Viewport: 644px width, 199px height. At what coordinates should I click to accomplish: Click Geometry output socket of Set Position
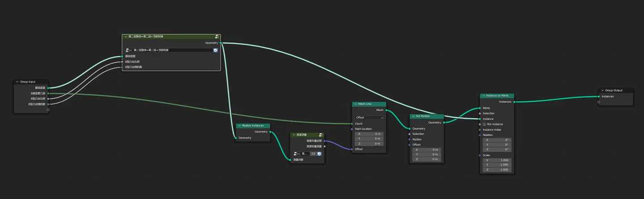coord(444,122)
